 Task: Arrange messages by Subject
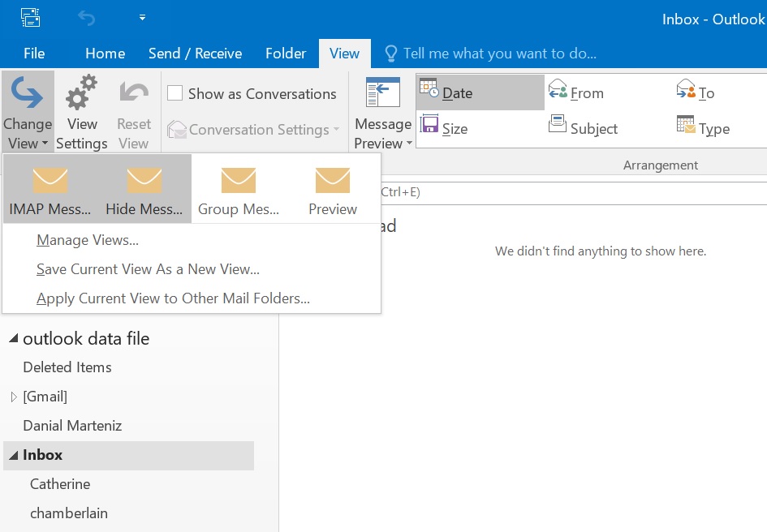(x=583, y=128)
